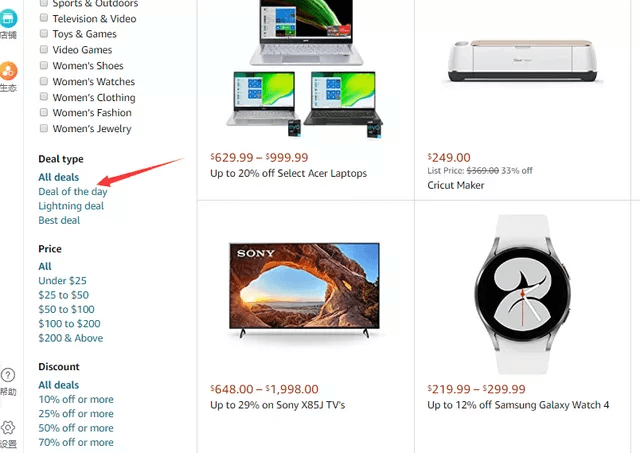The width and height of the screenshot is (640, 453).
Task: Filter by Lightning deal
Action: (x=71, y=206)
